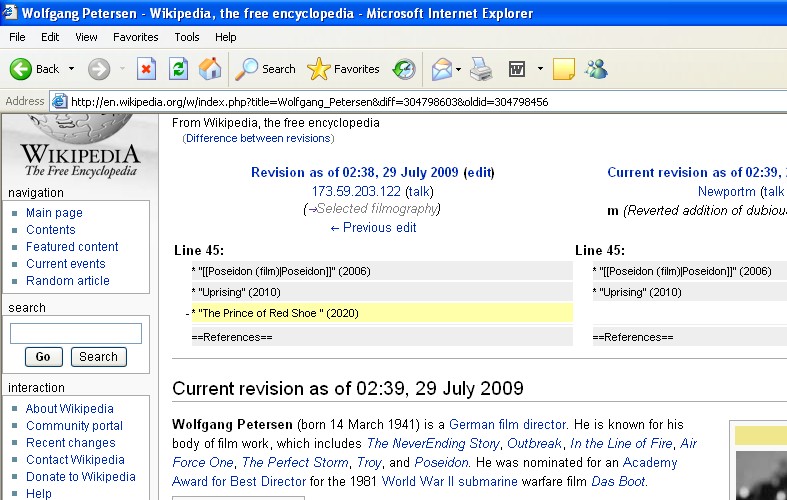Image resolution: width=787 pixels, height=500 pixels.
Task: Open the Forward history dropdown arrow
Action: [x=122, y=69]
